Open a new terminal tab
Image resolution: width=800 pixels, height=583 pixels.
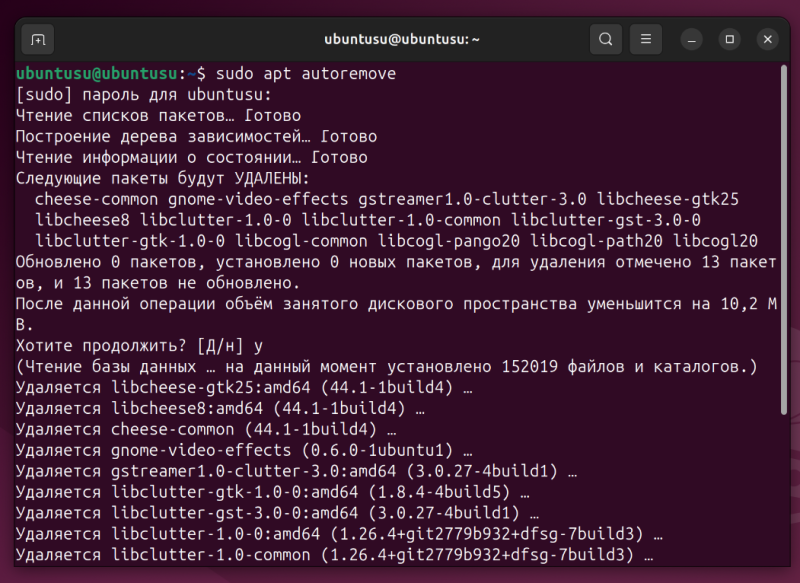pos(38,39)
